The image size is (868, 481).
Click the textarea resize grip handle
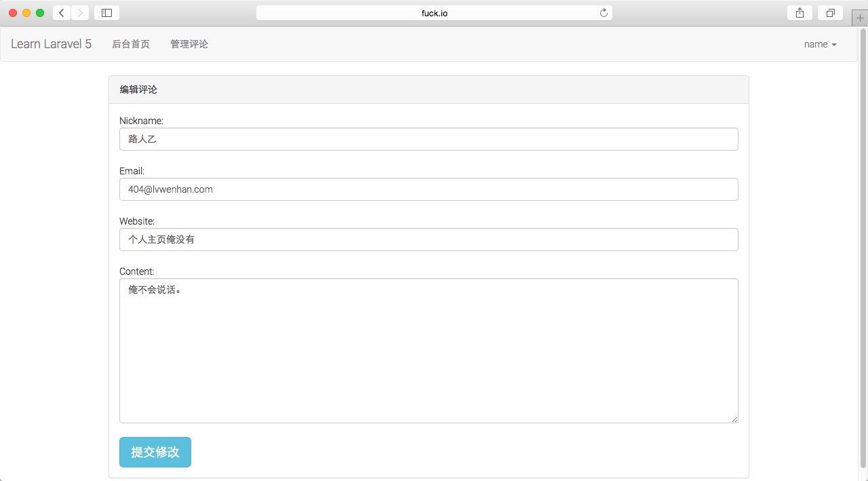coord(735,420)
